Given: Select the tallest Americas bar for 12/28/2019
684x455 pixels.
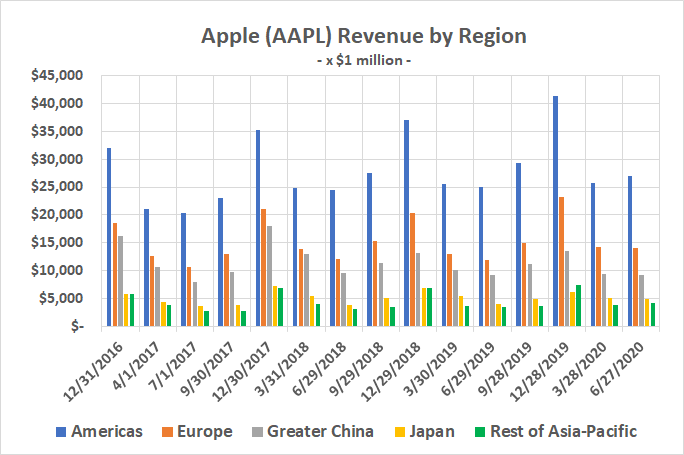Looking at the screenshot, I should point(555,211).
